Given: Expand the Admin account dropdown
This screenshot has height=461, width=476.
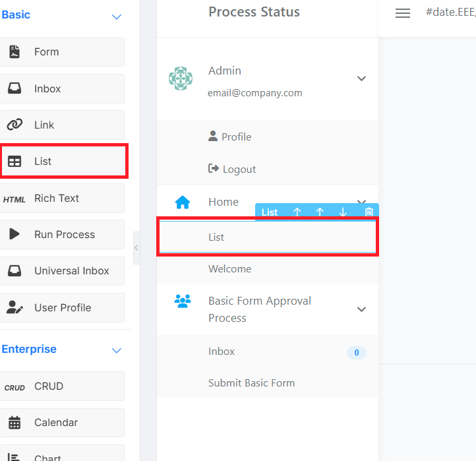Looking at the screenshot, I should pos(361,78).
